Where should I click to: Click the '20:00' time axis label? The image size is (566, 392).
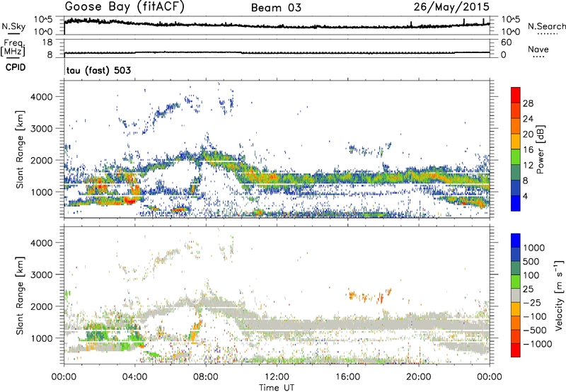(418, 377)
